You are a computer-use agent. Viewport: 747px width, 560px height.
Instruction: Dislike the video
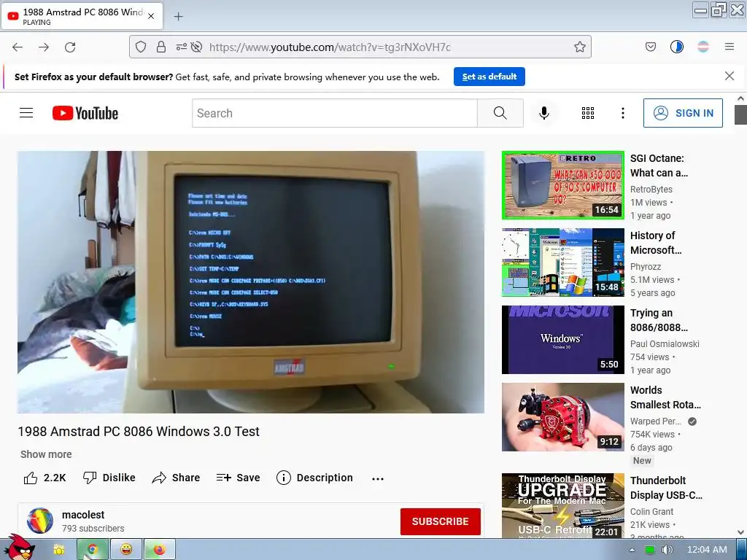tap(109, 478)
